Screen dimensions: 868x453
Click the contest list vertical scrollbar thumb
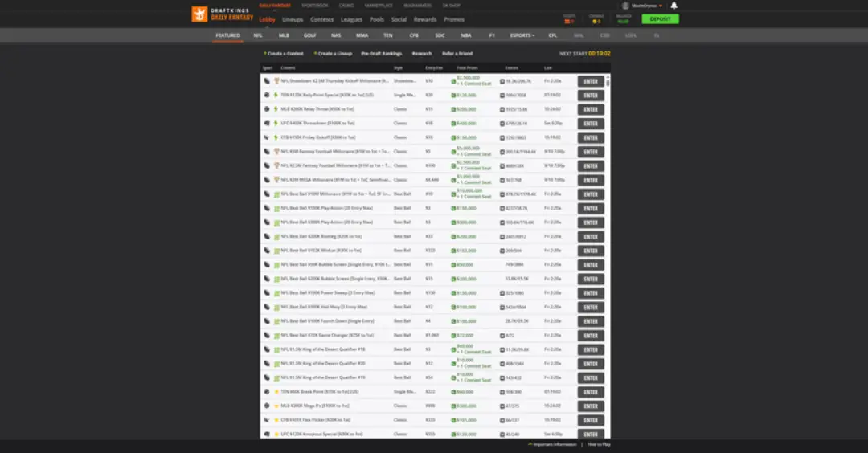click(x=608, y=83)
